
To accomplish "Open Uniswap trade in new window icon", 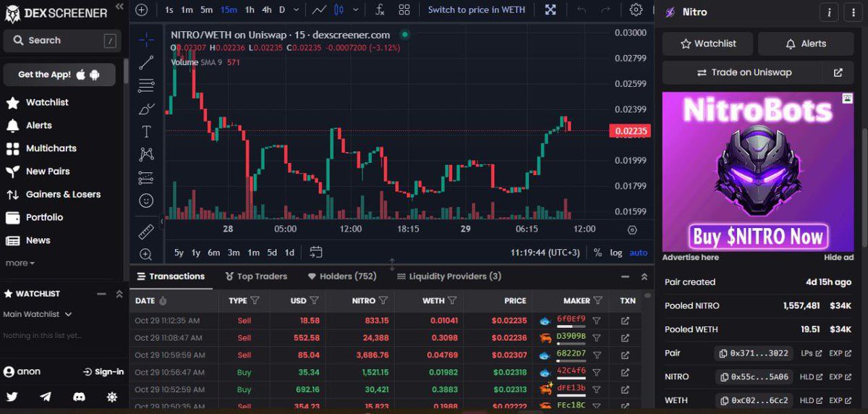I will [838, 72].
